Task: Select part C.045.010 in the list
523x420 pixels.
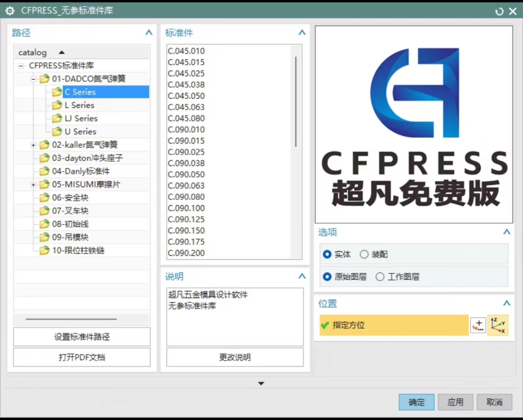Action: tap(186, 51)
